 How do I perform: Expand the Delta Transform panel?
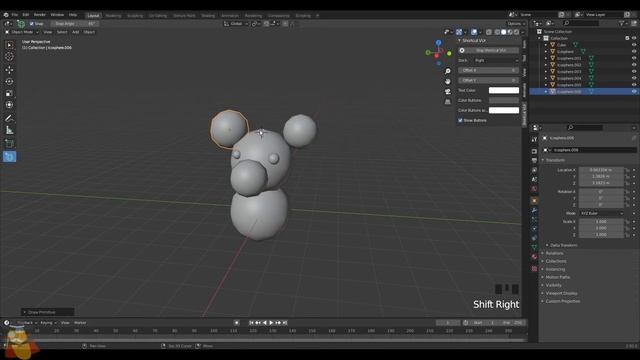click(563, 245)
